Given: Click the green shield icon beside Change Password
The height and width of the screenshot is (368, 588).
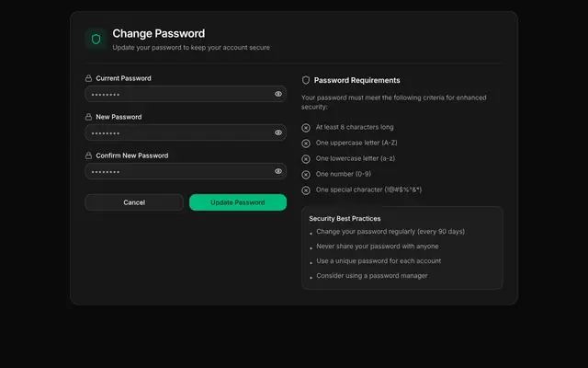Looking at the screenshot, I should 96,39.
